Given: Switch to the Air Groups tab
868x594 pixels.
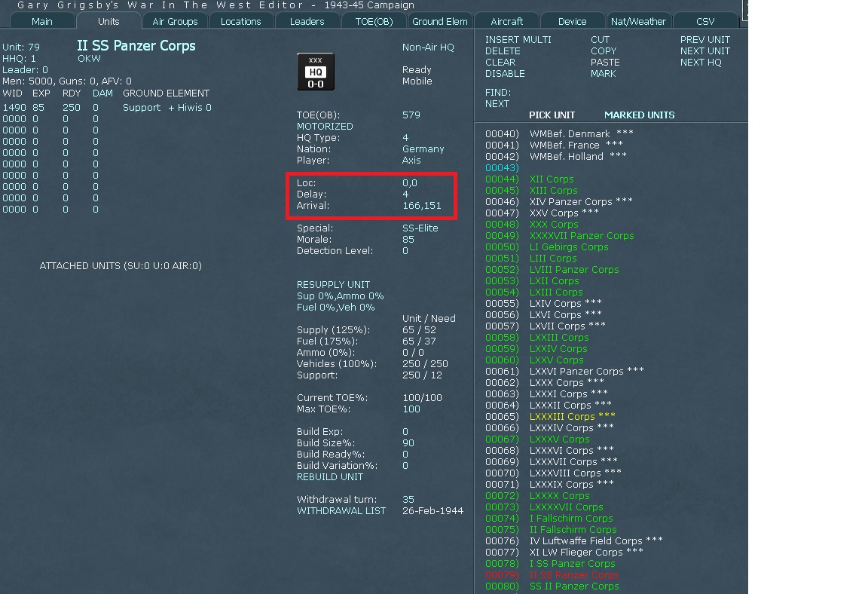Looking at the screenshot, I should point(175,22).
